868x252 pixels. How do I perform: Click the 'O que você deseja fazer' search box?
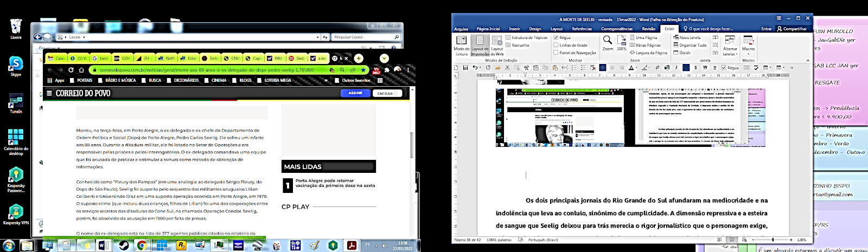pyautogui.click(x=709, y=29)
